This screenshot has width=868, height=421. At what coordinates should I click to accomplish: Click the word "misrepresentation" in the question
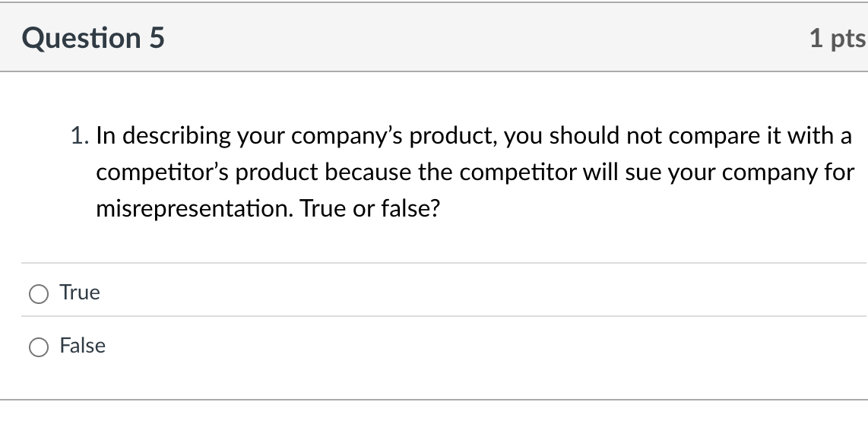195,208
